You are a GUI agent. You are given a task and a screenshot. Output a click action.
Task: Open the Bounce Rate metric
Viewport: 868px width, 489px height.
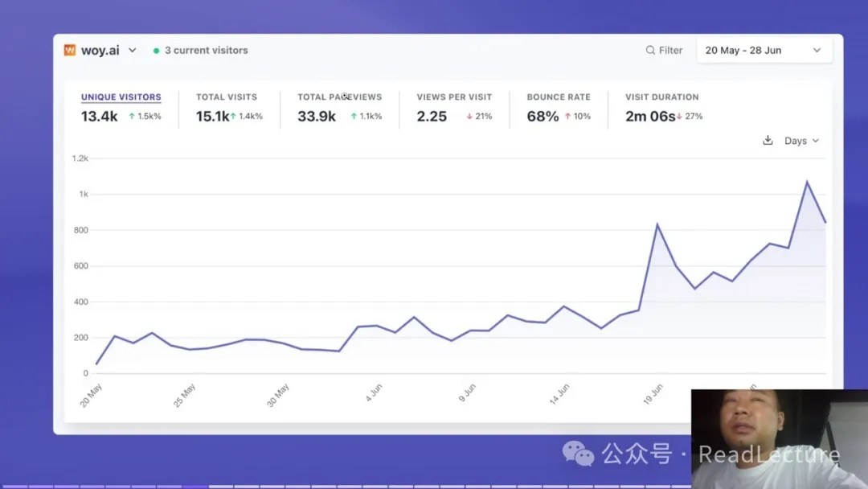(x=559, y=97)
